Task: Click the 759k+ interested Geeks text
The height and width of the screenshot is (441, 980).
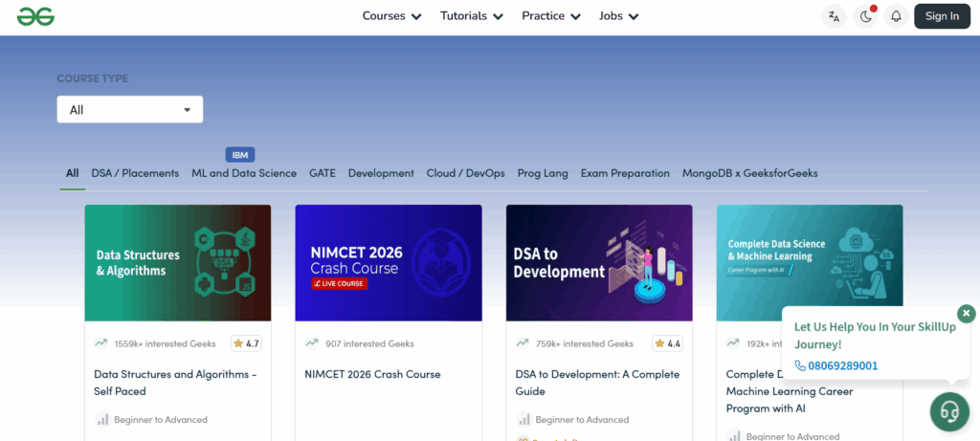Action: coord(585,343)
